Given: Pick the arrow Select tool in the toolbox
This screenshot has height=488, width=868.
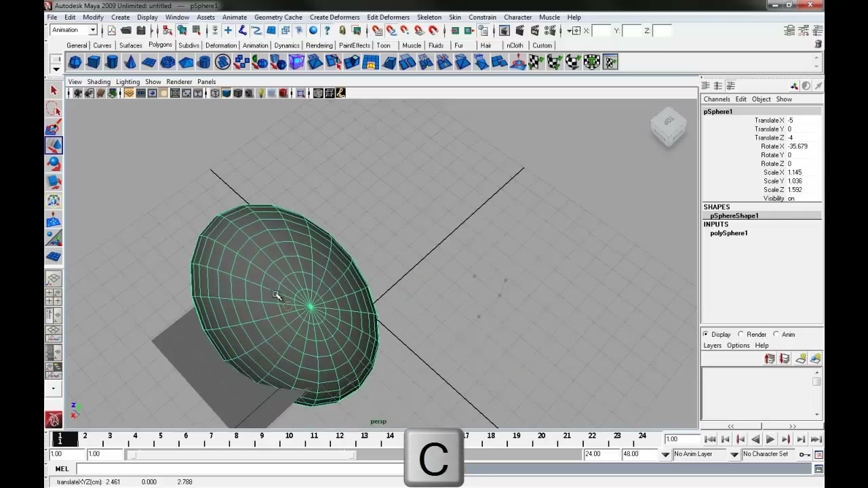Looking at the screenshot, I should point(54,91).
